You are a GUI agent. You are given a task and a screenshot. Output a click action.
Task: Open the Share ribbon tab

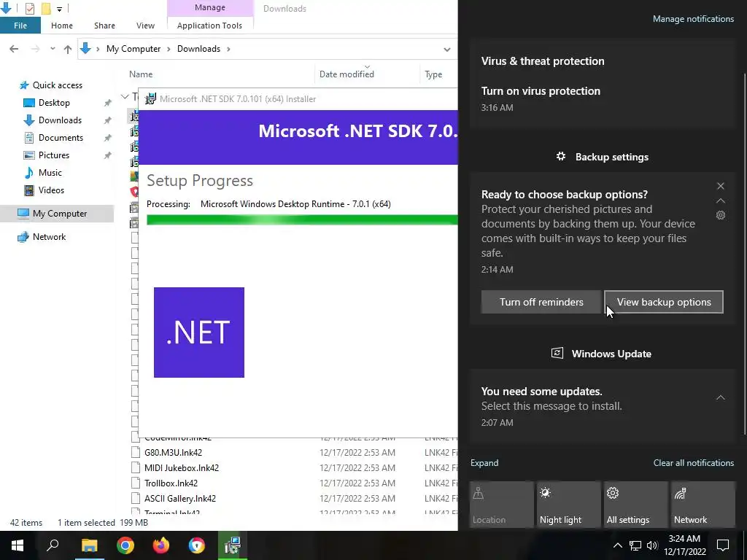tap(104, 26)
